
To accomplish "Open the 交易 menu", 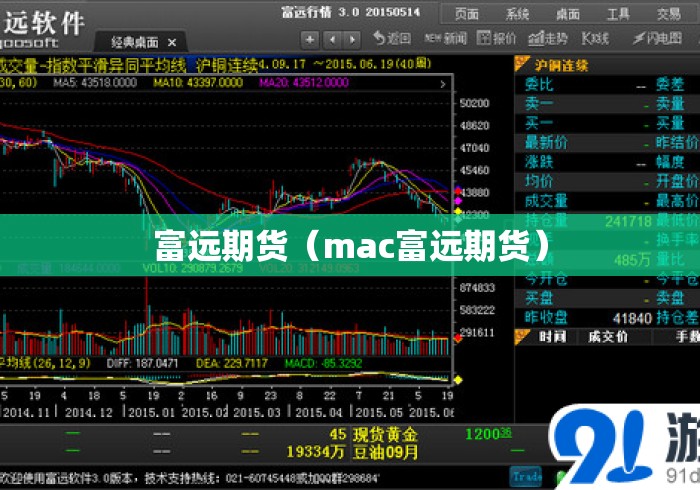I will 668,14.
